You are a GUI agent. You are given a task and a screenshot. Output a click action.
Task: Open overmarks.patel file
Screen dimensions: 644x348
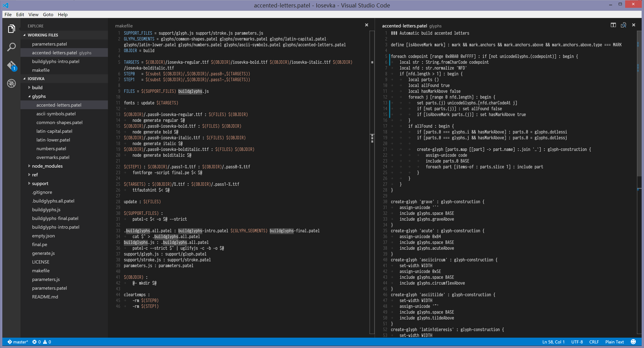click(64, 157)
